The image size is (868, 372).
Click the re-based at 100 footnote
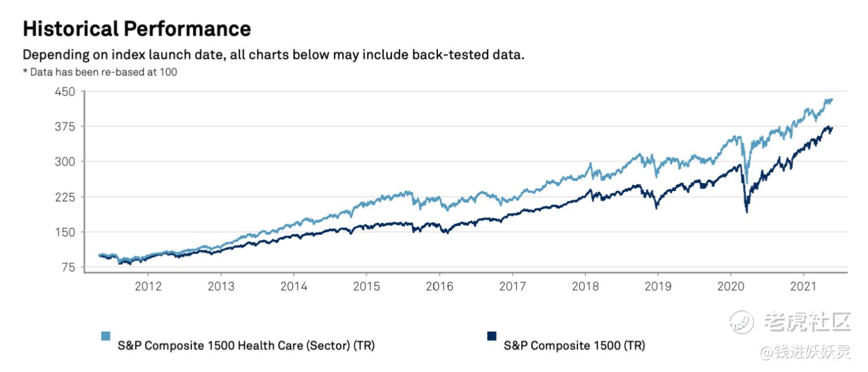pyautogui.click(x=99, y=72)
